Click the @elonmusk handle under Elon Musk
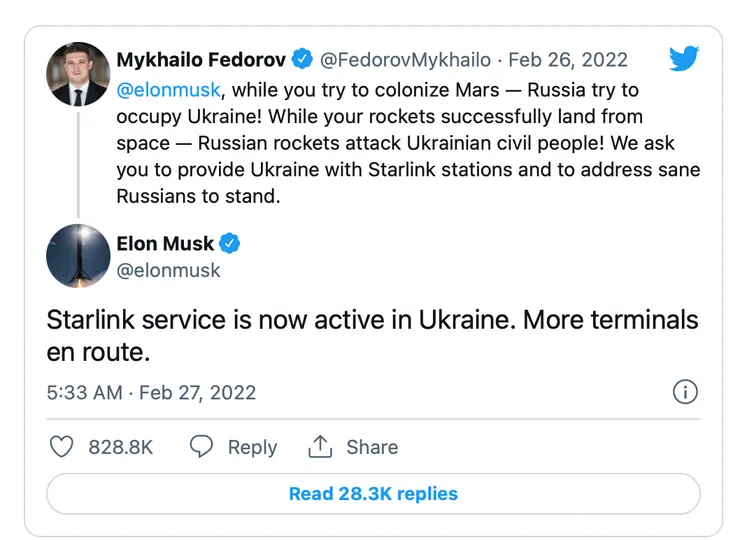The width and height of the screenshot is (740, 540). point(168,270)
